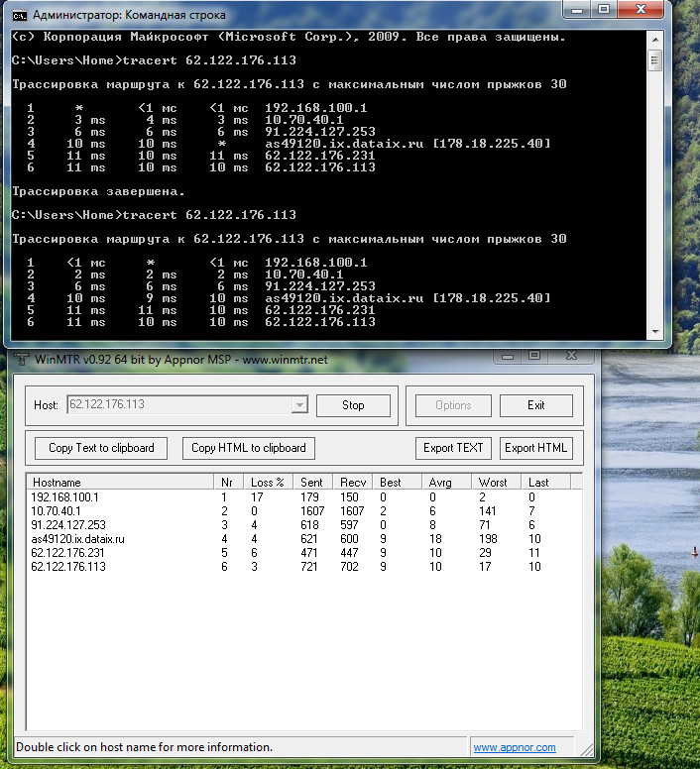Select the as49120.ix.dataix.ru row
Viewport: 700px width, 769px height.
(77, 539)
